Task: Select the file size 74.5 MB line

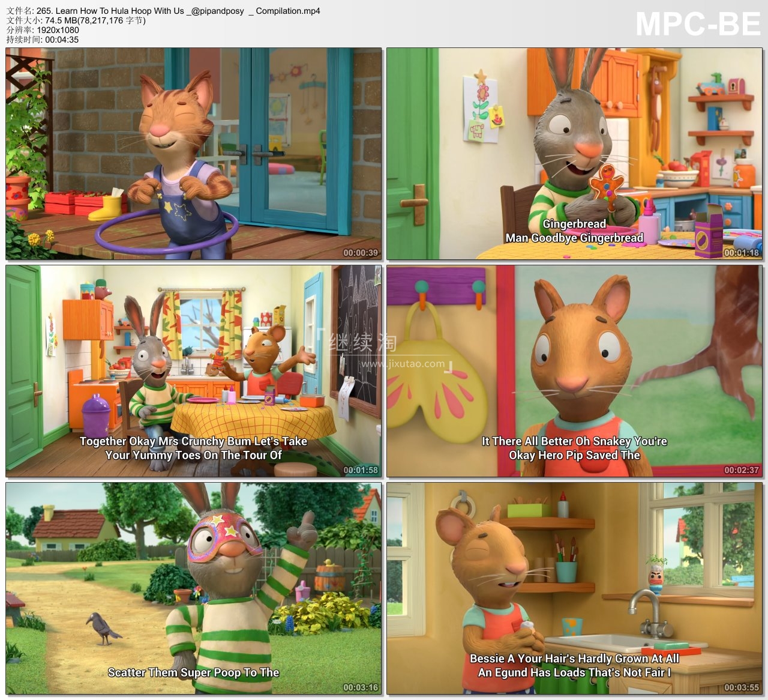Action: pyautogui.click(x=76, y=20)
